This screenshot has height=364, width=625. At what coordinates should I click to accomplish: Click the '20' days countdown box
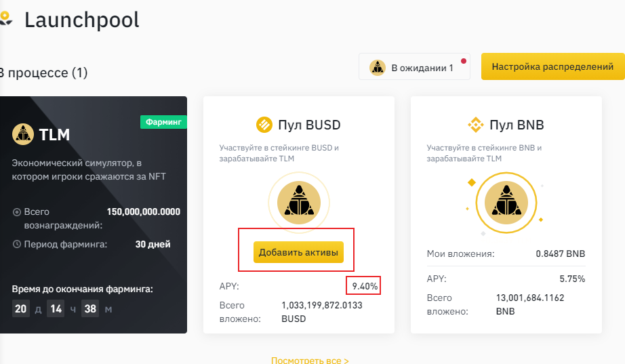[21, 308]
